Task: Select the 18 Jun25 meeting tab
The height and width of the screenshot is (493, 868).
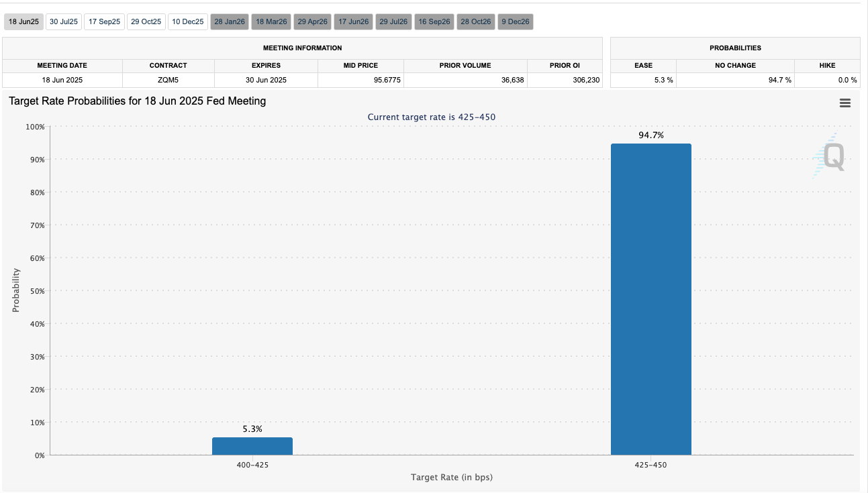Action: click(24, 22)
